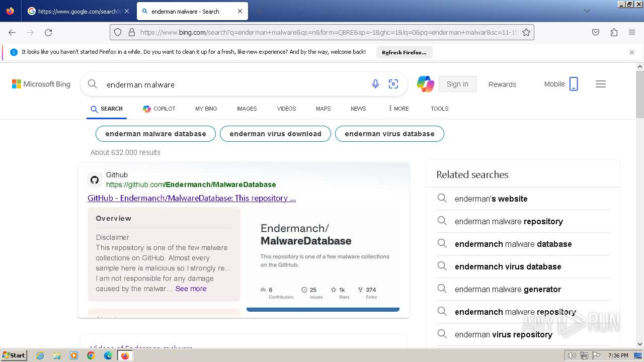Open the Firefox extensions icon
Screen dimensions: 644x362
614,32
